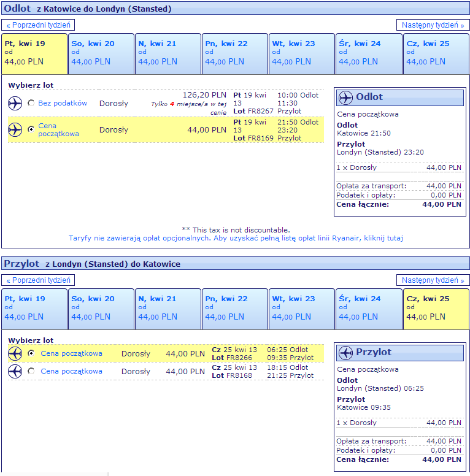Open So, kwi 20 departure date tab
Screen dimensions: 470x476
point(101,54)
